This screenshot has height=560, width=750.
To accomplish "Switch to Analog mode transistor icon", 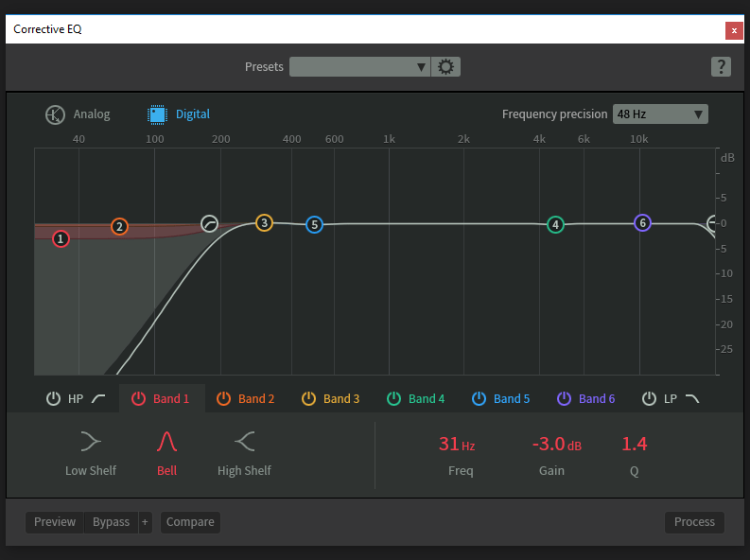I will pyautogui.click(x=56, y=114).
